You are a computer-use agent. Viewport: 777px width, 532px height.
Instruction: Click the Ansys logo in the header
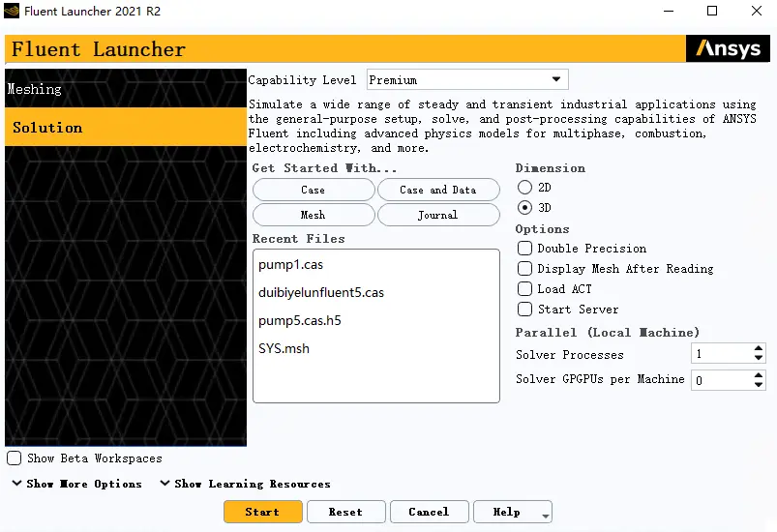[x=728, y=48]
